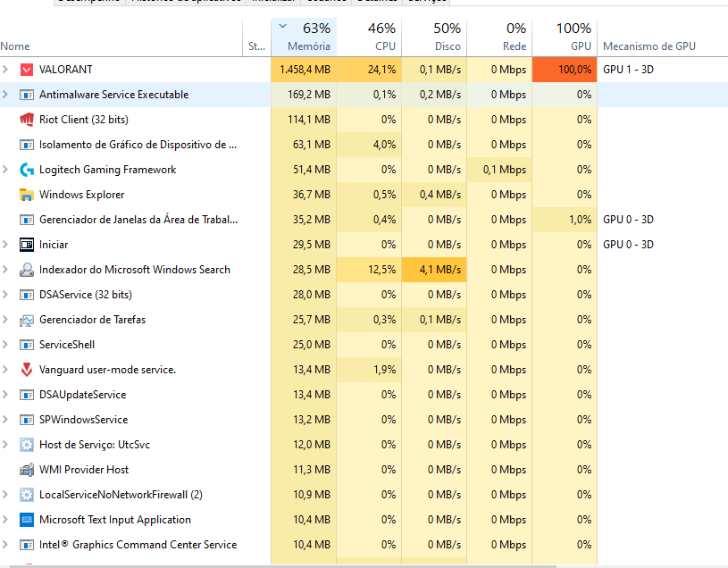Click the SPWindowsService process icon
This screenshot has width=728, height=568.
[x=27, y=420]
